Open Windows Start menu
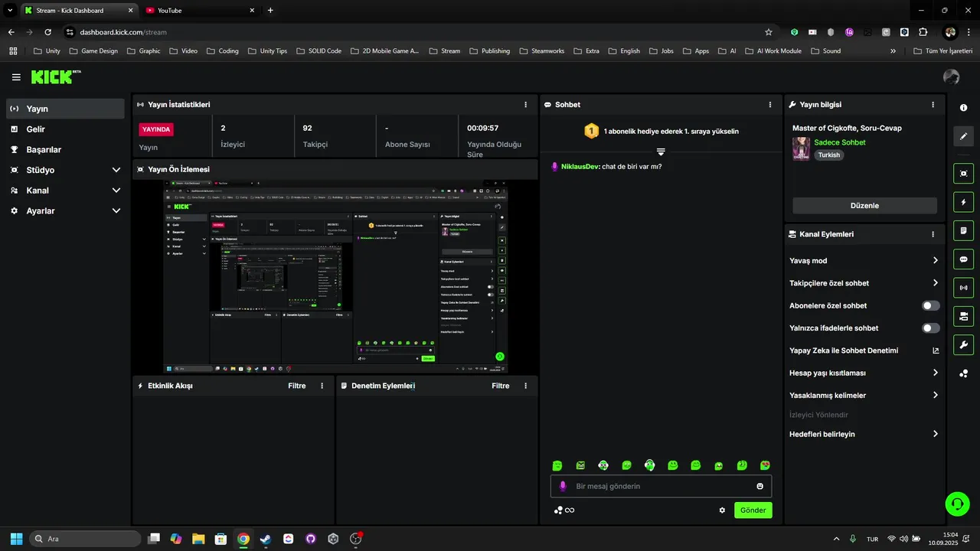980x551 pixels. pyautogui.click(x=16, y=539)
